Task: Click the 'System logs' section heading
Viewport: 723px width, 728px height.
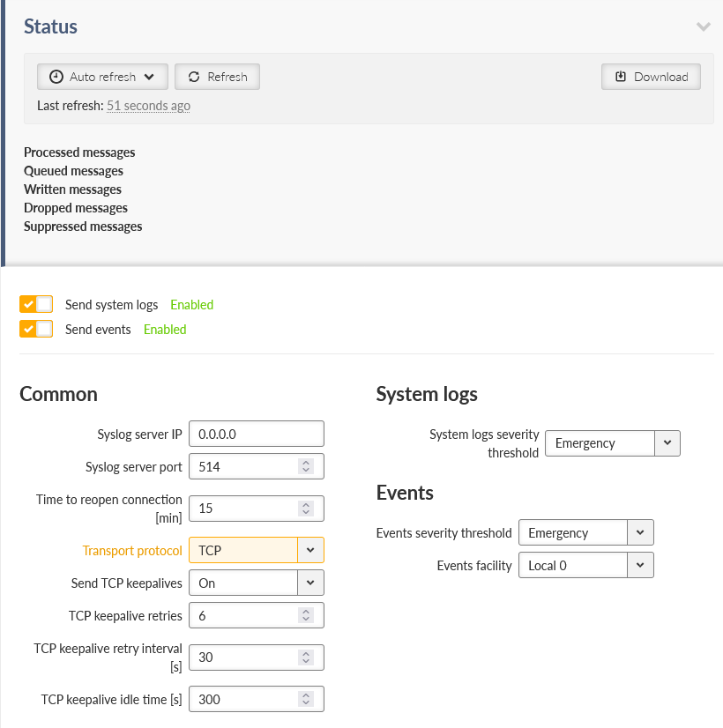Action: coord(427,394)
